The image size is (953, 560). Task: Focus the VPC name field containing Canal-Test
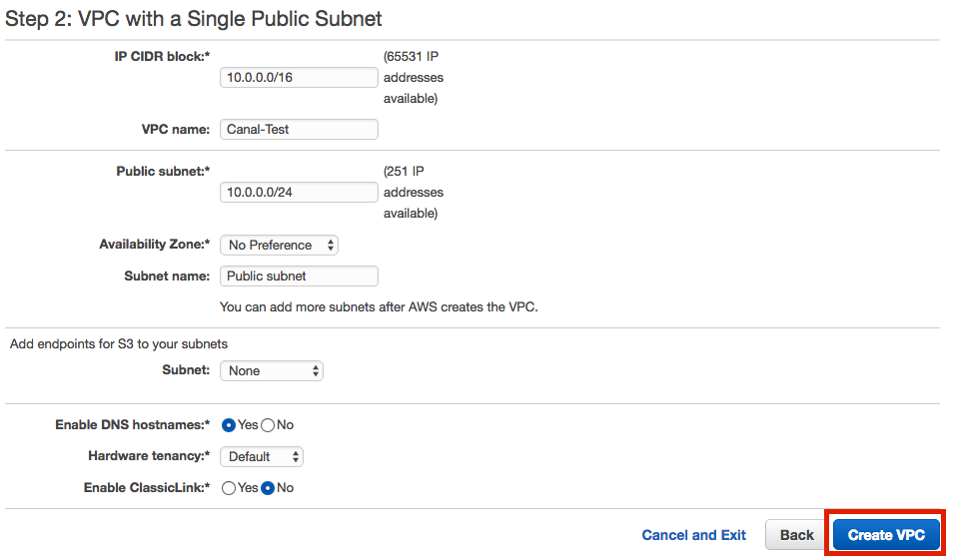[x=299, y=129]
